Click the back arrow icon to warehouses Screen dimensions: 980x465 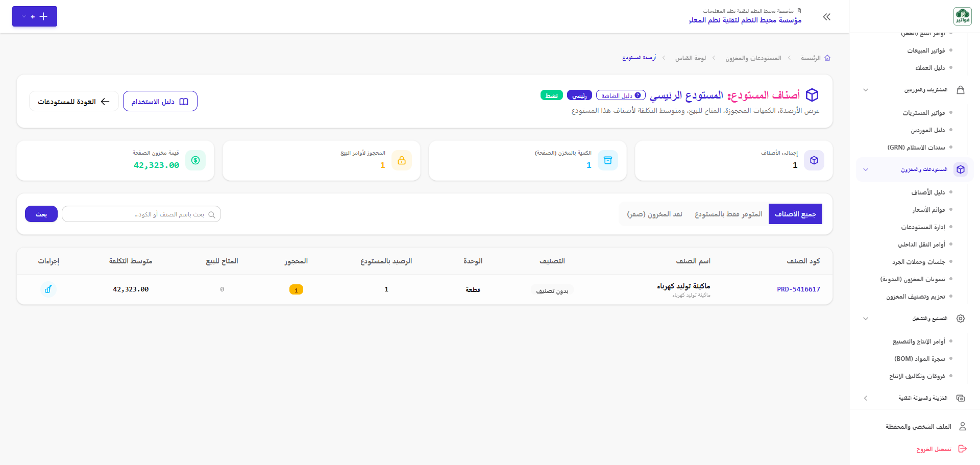pyautogui.click(x=105, y=102)
